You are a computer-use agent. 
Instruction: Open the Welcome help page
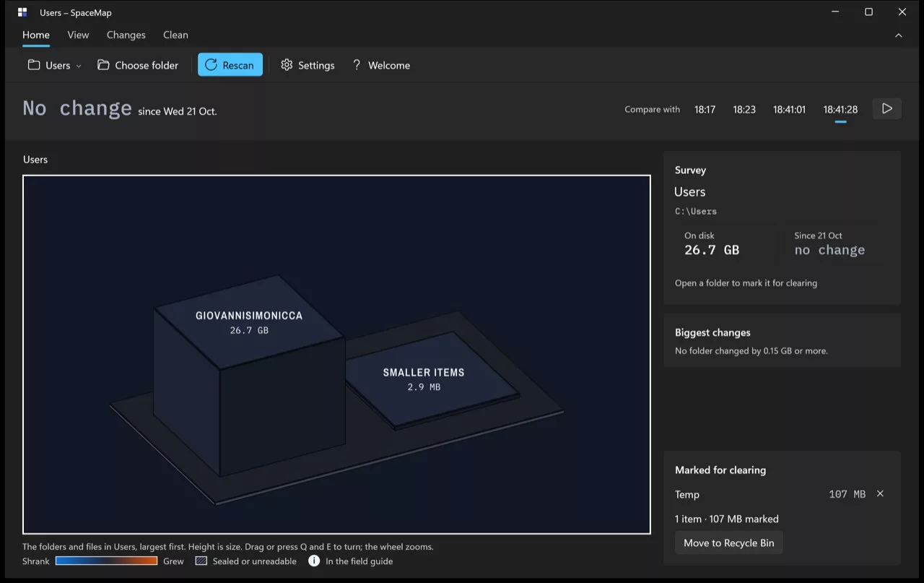pyautogui.click(x=381, y=65)
